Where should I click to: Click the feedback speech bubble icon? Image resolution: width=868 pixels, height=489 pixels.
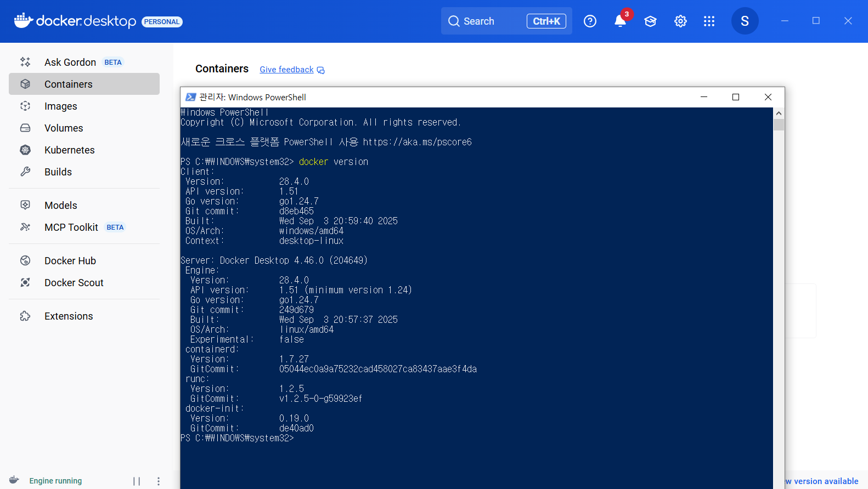321,70
